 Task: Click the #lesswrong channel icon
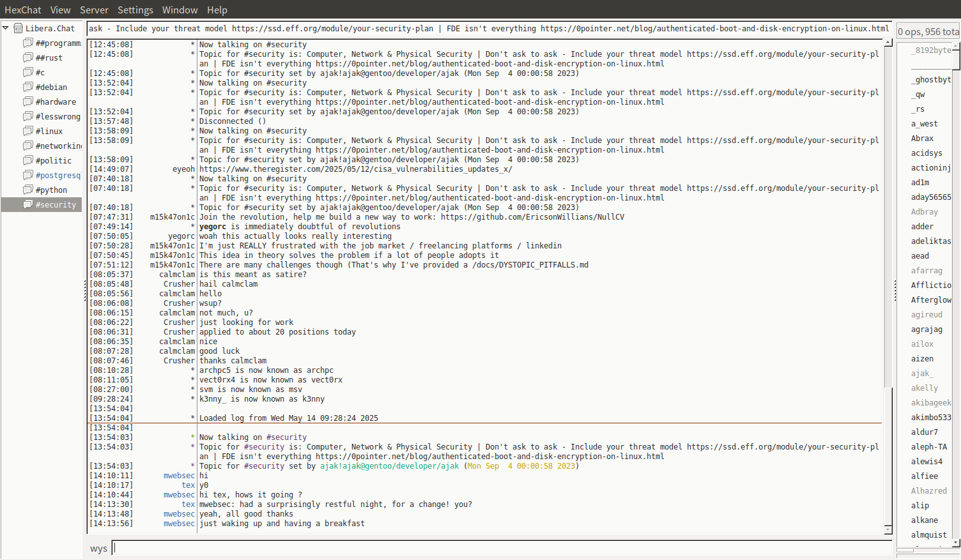point(28,116)
